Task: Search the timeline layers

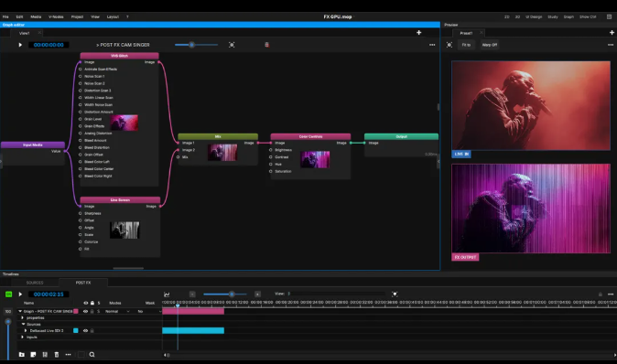Action: tap(92, 355)
